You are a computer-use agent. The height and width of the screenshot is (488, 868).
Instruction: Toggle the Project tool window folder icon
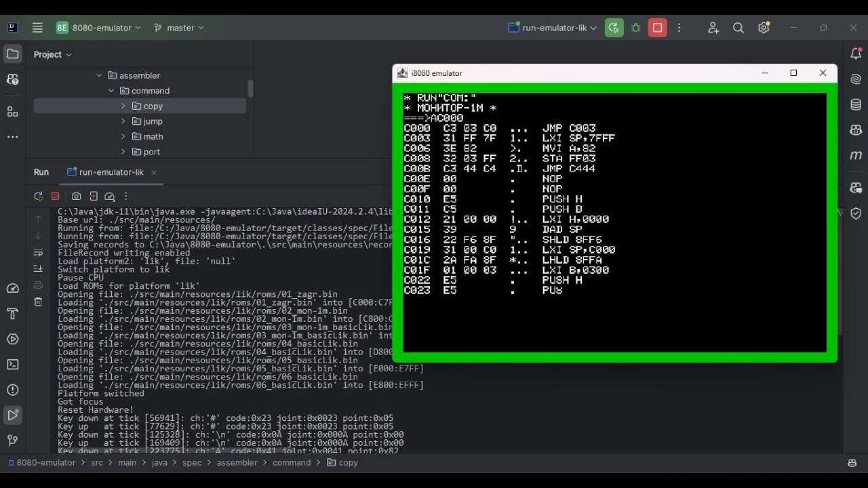tap(12, 54)
